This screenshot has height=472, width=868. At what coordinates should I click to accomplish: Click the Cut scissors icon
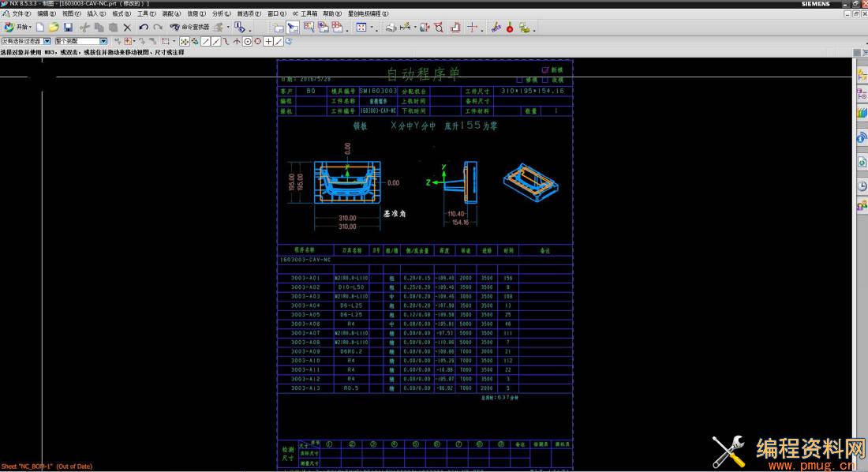(x=84, y=27)
